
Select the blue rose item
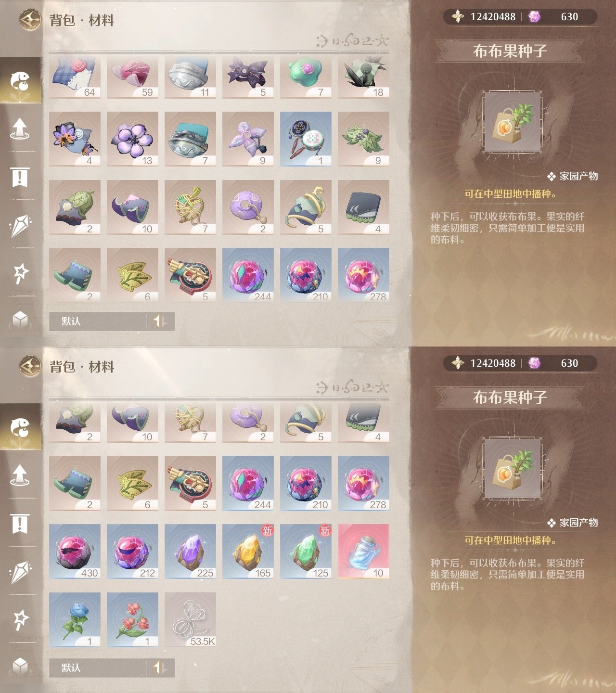coord(75,620)
